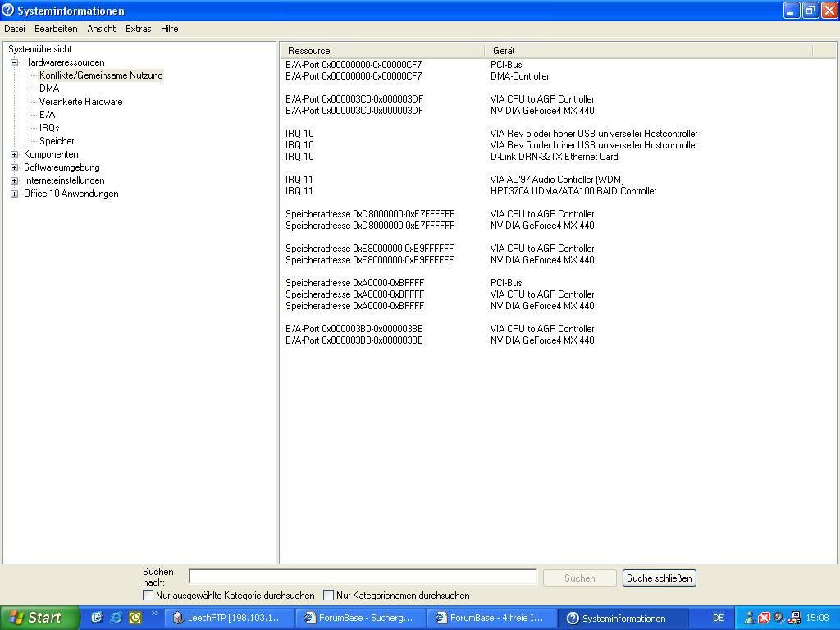Collapse the Hardwareressourcen tree node

point(15,62)
